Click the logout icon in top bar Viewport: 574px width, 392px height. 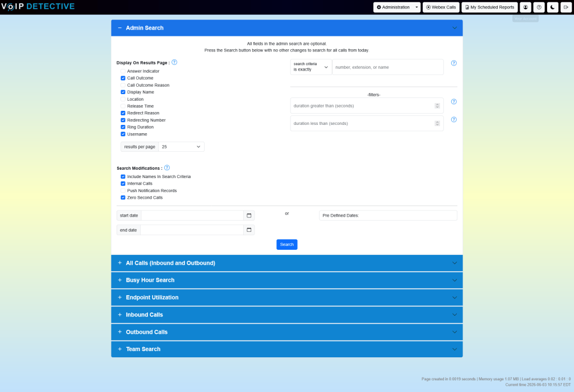point(566,7)
